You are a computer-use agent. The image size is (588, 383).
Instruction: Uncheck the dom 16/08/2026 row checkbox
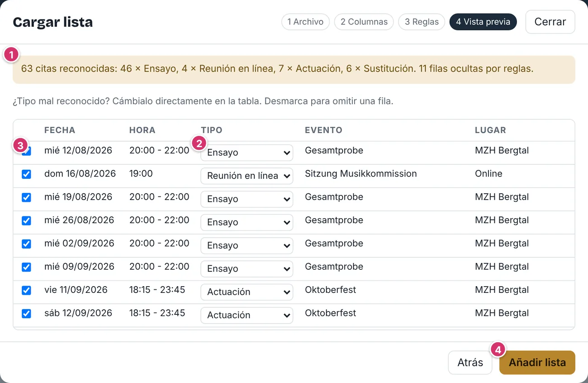tap(27, 174)
